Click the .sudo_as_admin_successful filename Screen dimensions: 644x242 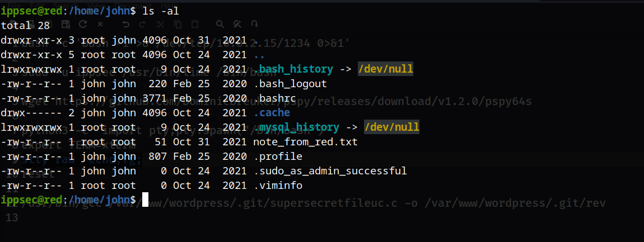330,171
